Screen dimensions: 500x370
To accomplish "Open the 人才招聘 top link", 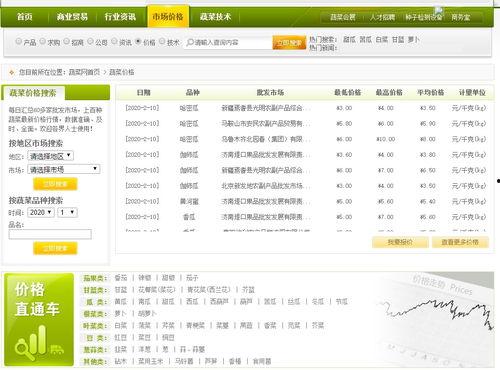I will click(382, 17).
